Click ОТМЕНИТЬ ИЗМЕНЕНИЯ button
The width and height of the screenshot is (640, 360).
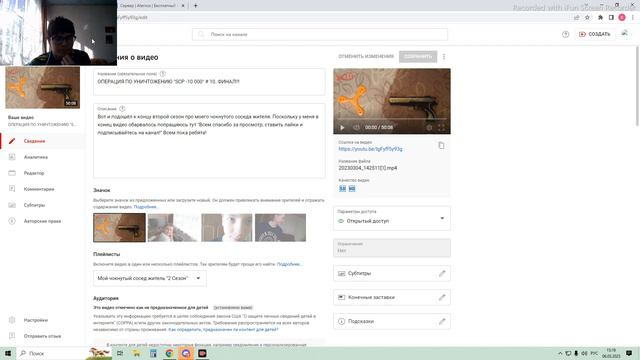point(366,56)
